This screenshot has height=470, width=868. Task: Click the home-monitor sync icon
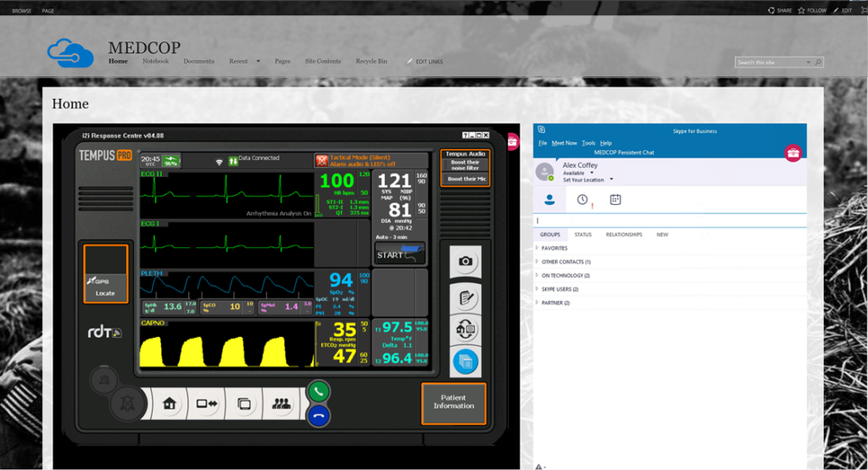tap(465, 329)
